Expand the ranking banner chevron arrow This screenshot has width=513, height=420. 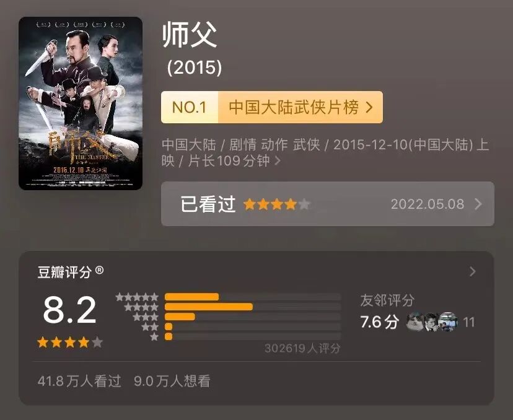[369, 107]
